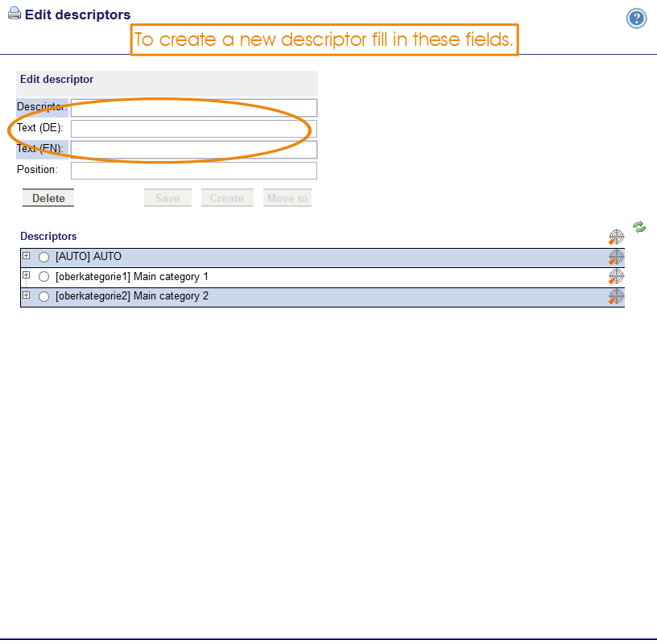This screenshot has height=644, width=657.
Task: Click the green refresh arrows icon
Action: (639, 227)
